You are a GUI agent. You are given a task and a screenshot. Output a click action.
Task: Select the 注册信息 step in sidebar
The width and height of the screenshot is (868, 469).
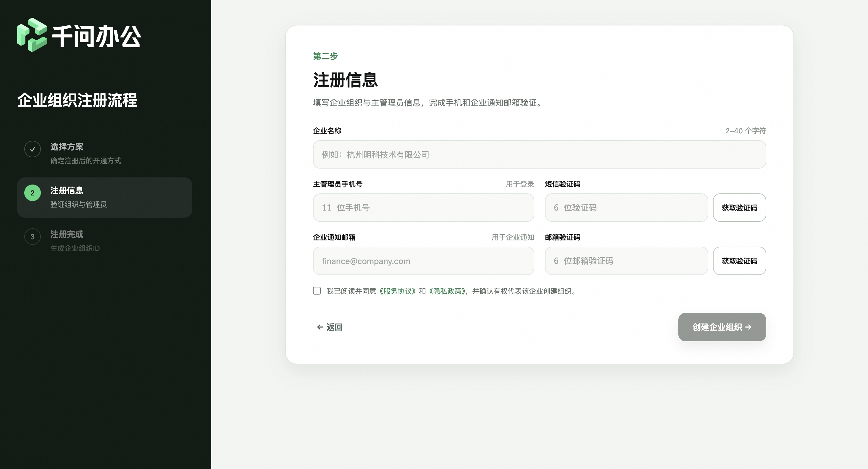(x=104, y=198)
